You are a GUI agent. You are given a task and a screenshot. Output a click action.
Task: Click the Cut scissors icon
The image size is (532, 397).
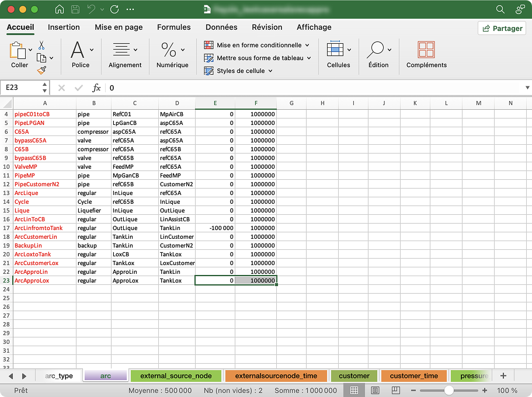coord(41,45)
